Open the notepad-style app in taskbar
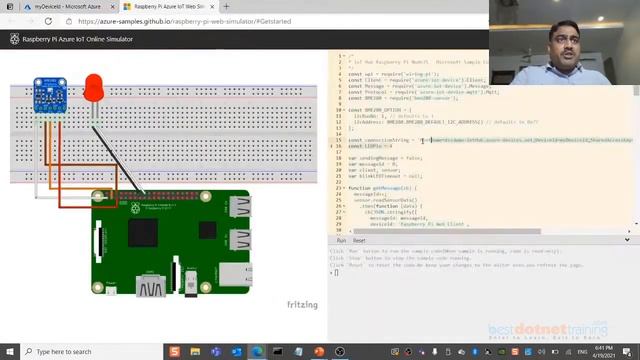The image size is (640, 360). [299, 351]
